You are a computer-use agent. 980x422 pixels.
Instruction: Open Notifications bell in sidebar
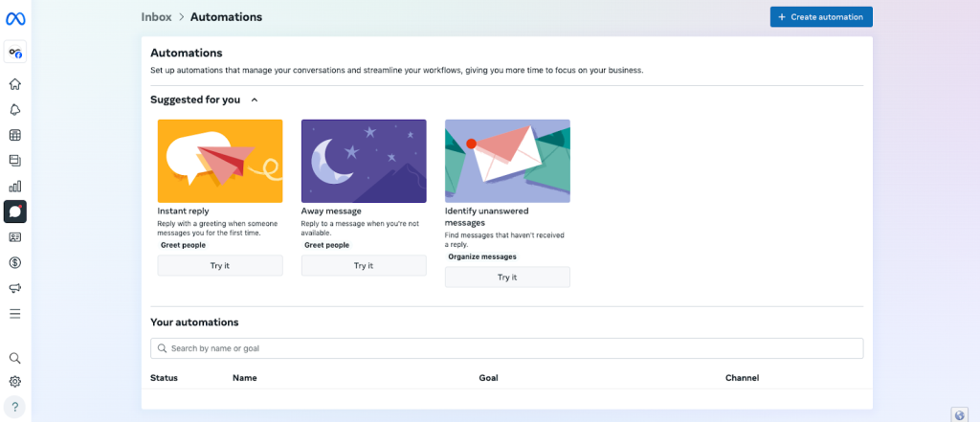tap(15, 110)
